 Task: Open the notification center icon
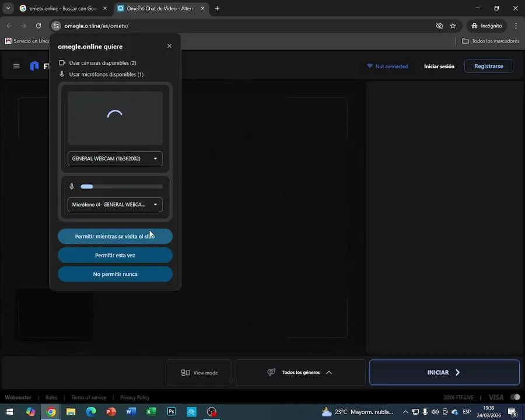[512, 412]
